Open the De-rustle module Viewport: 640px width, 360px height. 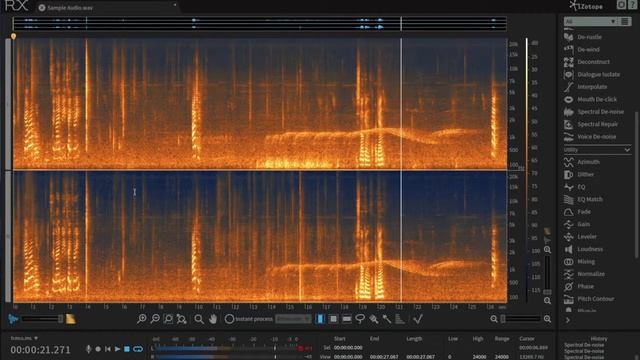(583, 37)
